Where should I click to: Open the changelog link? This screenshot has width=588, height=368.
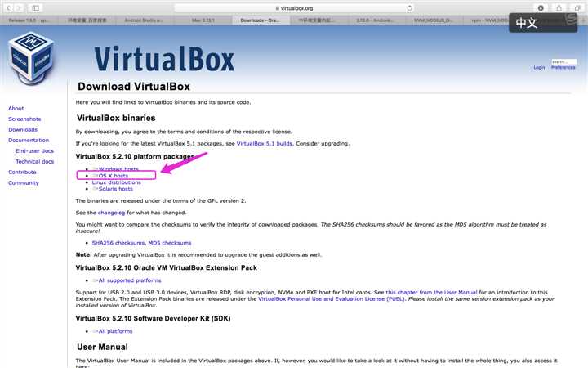pos(111,213)
